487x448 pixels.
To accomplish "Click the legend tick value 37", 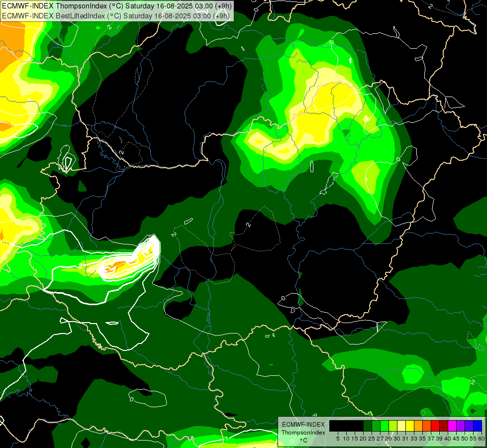I will (x=431, y=439).
